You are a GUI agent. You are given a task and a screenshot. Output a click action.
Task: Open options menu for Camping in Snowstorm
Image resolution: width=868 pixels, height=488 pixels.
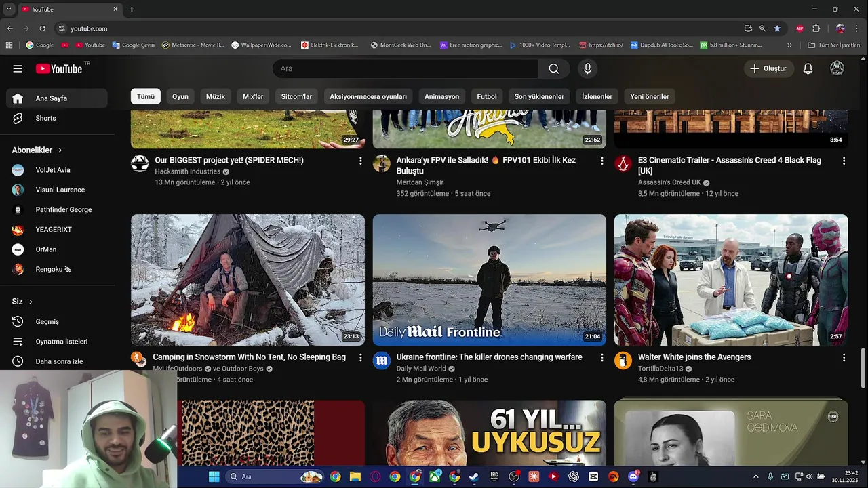pos(360,357)
